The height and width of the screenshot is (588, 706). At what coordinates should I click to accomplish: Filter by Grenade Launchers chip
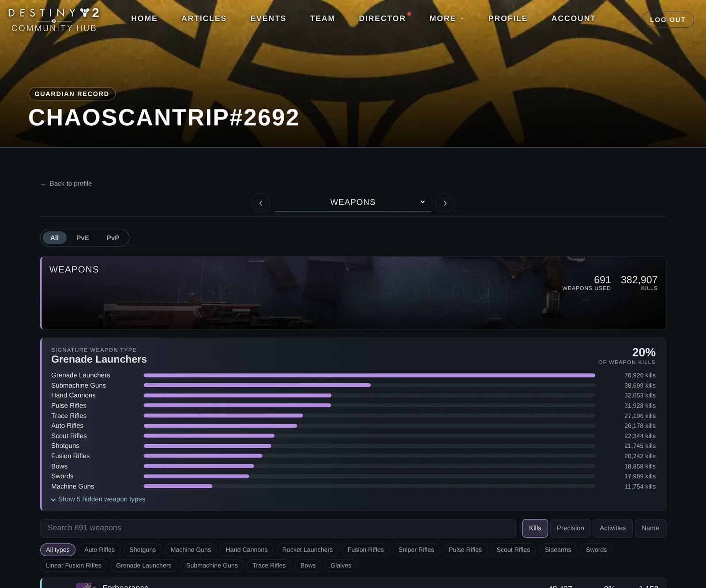click(x=144, y=566)
